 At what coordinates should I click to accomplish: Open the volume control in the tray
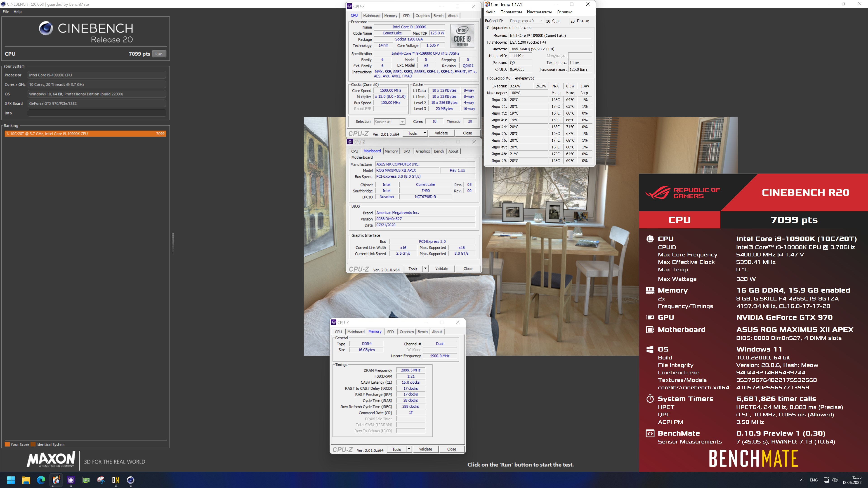tap(835, 480)
